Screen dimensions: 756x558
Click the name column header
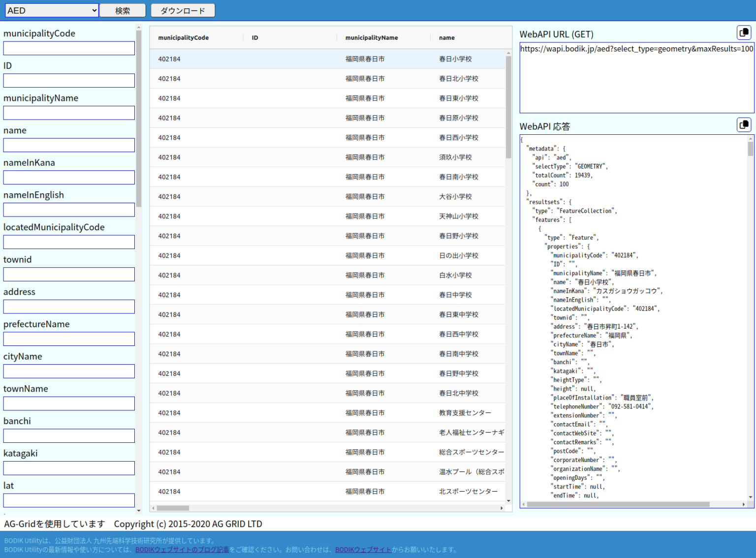coord(446,38)
